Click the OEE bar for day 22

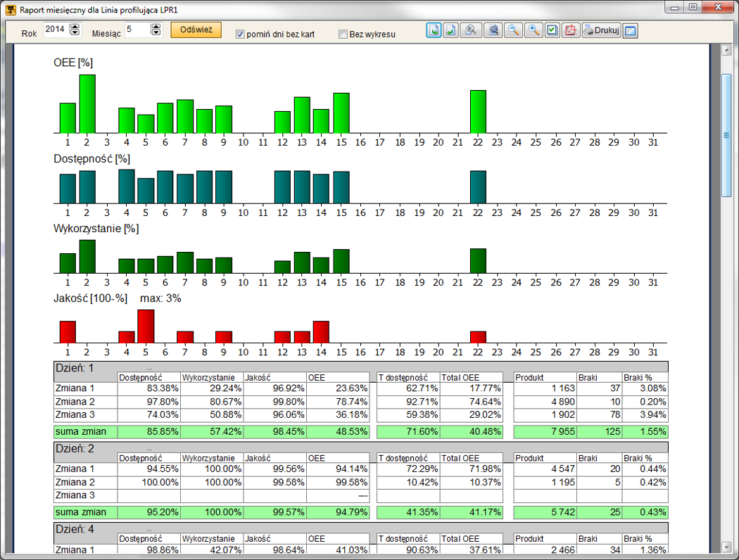click(x=478, y=112)
